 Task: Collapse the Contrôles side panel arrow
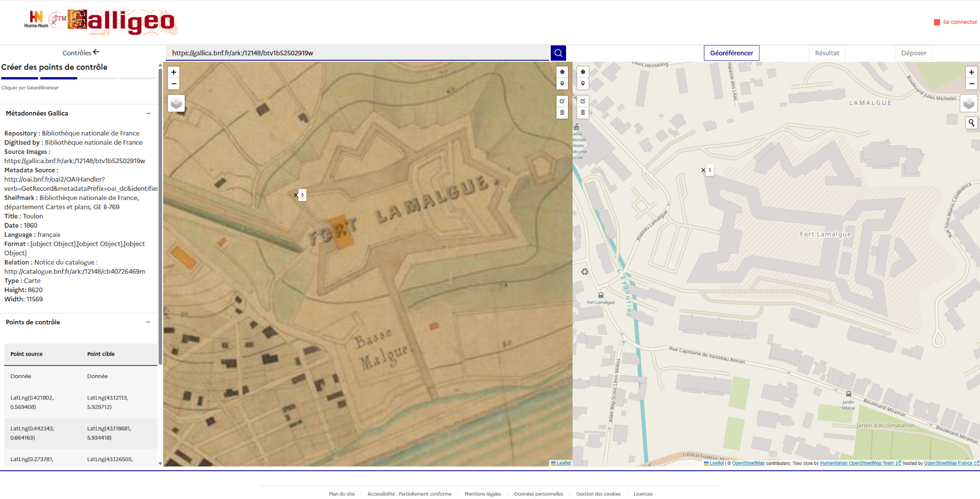[96, 52]
